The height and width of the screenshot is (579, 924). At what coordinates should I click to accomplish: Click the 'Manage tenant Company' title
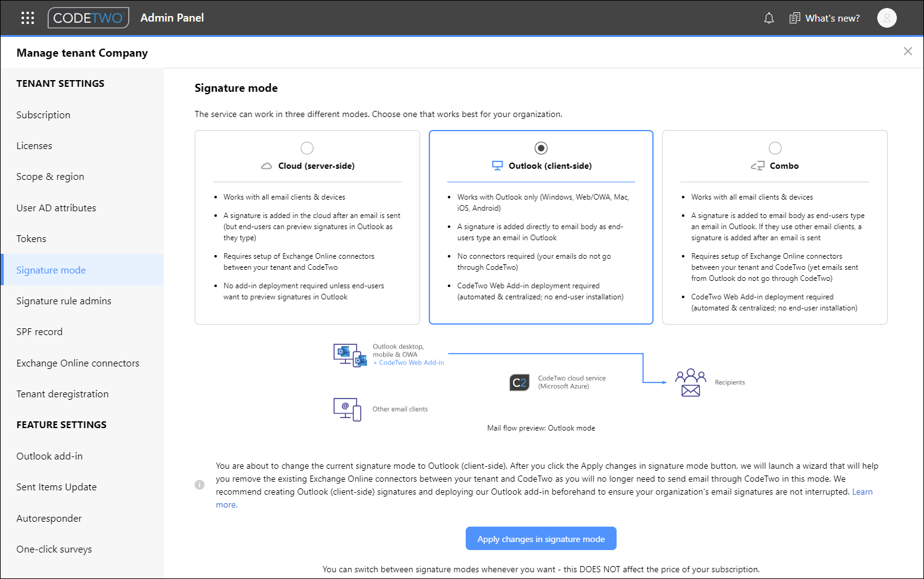click(x=82, y=53)
